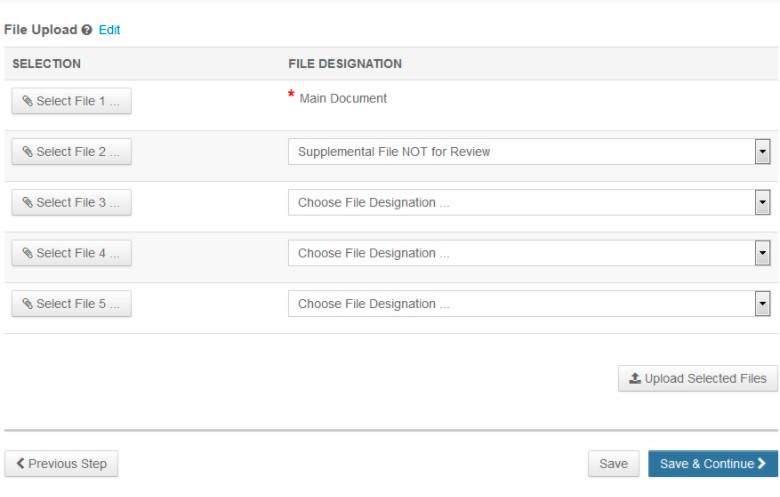Viewport: 780px width, 497px height.
Task: Click the File 5 designation dropdown arrow
Action: click(762, 304)
